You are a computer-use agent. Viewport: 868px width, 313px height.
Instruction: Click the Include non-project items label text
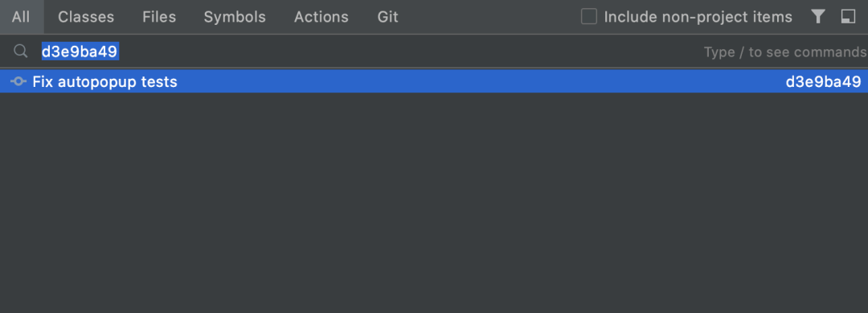pos(698,17)
